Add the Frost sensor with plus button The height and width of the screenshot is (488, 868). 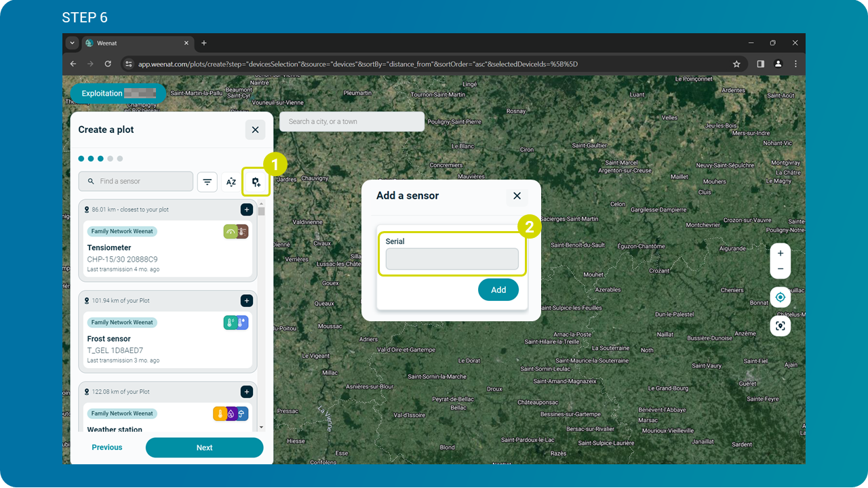pos(246,300)
